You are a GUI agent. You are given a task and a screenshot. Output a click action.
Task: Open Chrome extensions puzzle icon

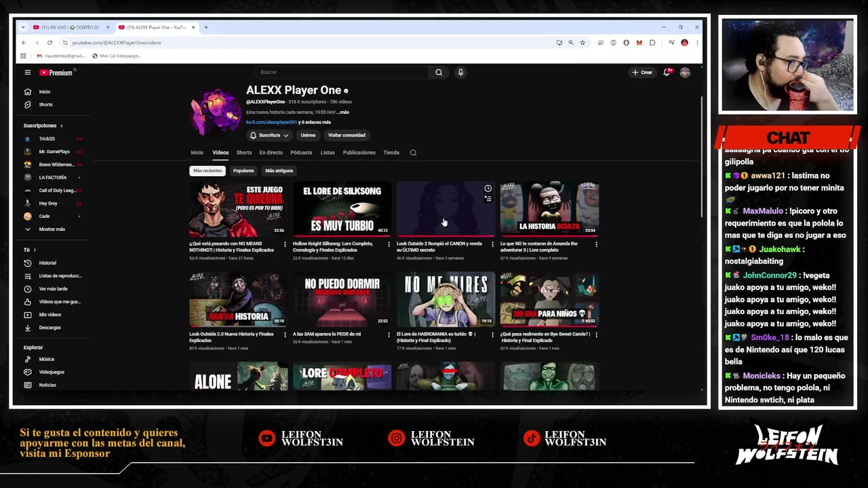pos(652,43)
